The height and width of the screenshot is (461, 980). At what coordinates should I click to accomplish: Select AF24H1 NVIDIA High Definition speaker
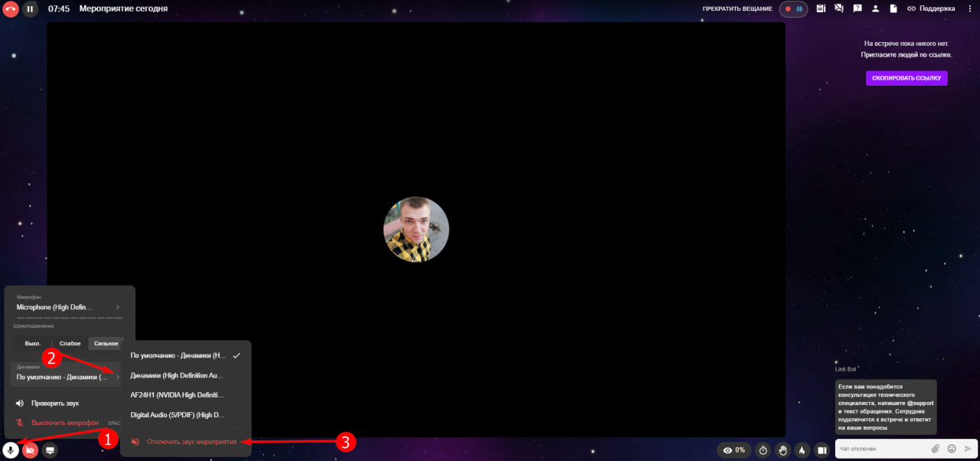(x=178, y=395)
